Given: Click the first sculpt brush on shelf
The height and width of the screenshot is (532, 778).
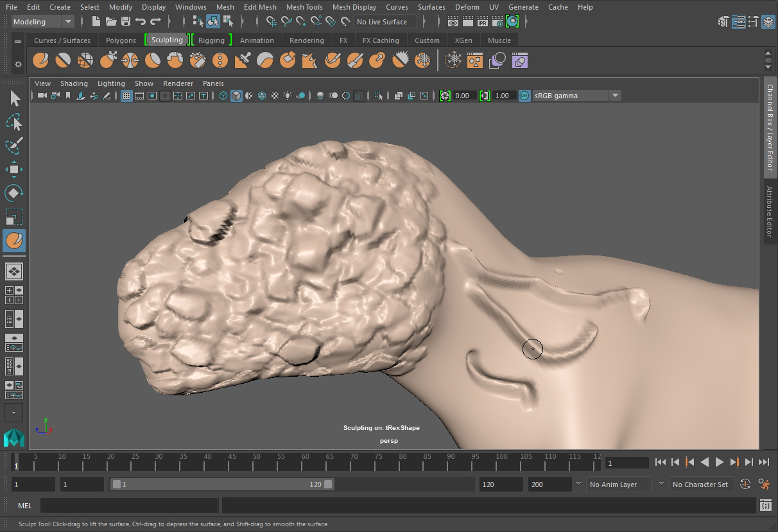Looking at the screenshot, I should (x=40, y=60).
